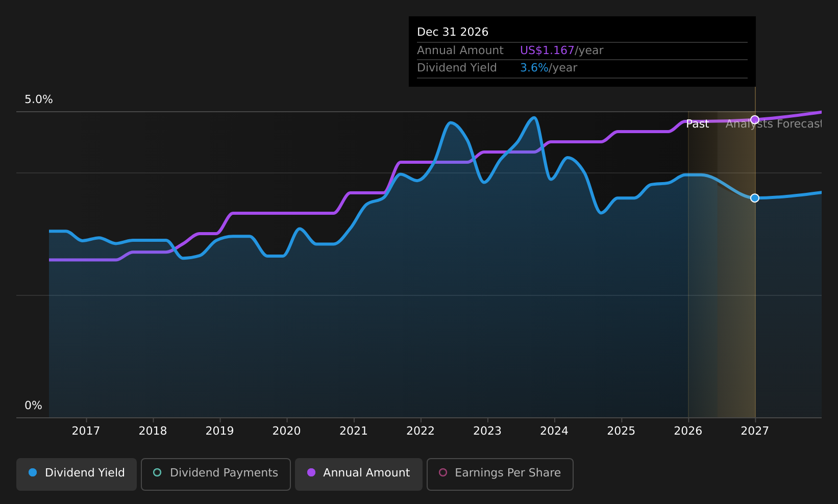Click the 2023 x-axis label
This screenshot has height=504, width=838.
tap(487, 431)
